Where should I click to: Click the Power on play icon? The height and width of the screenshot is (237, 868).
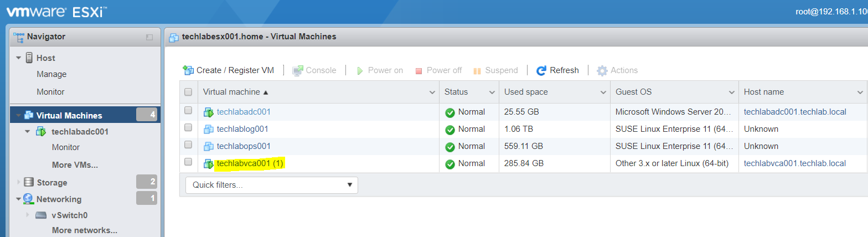tap(359, 71)
